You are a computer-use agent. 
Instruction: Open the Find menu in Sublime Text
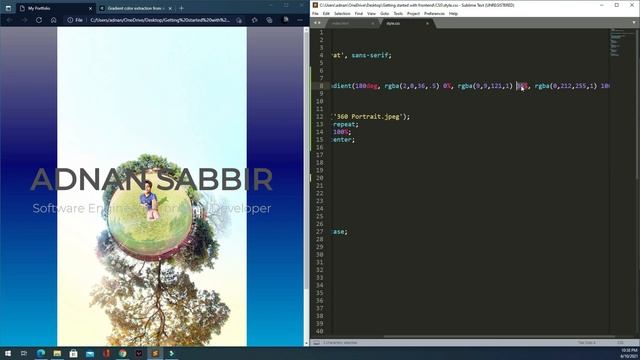coord(359,13)
